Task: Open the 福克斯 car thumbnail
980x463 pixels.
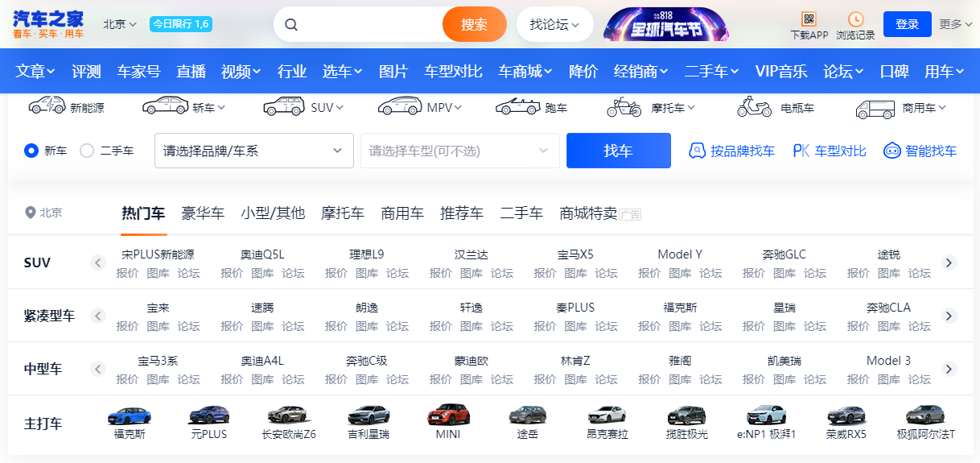Action: 129,415
